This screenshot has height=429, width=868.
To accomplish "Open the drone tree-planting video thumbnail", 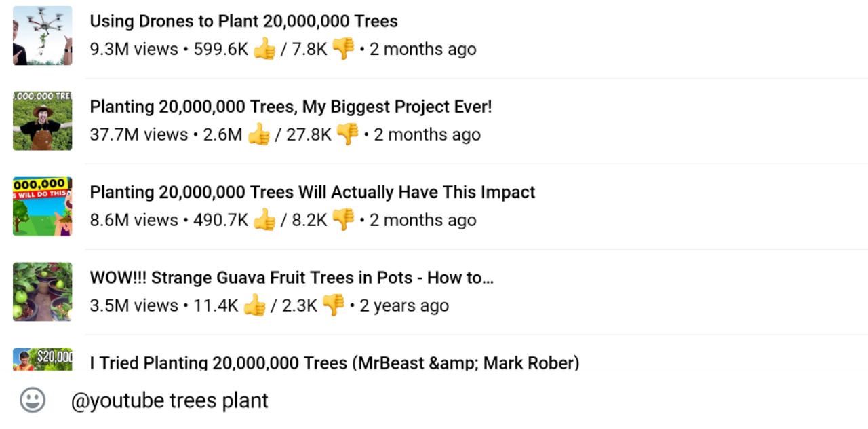I will pos(42,36).
